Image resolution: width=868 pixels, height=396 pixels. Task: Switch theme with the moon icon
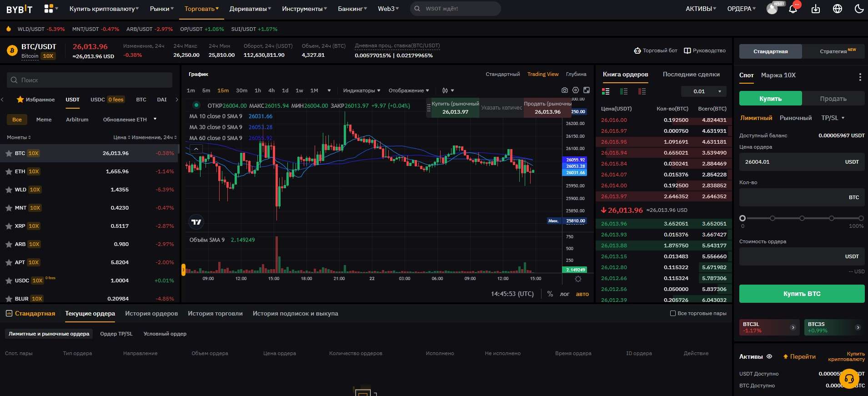(859, 9)
